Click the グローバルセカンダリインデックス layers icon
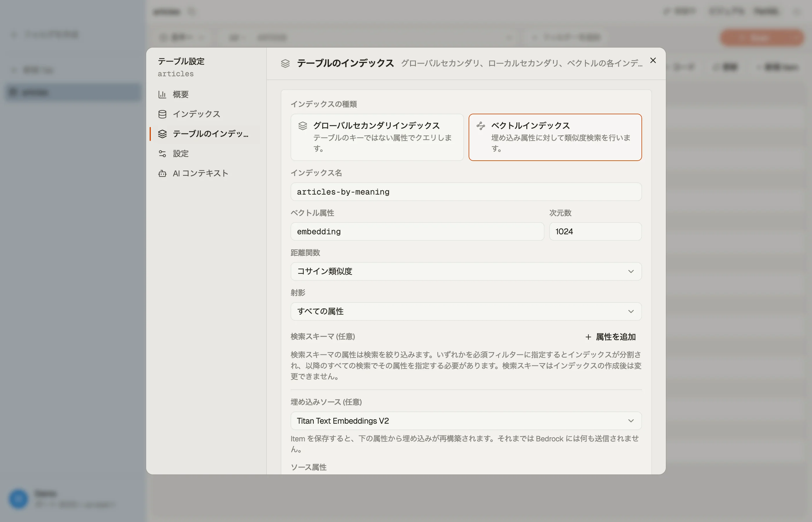Screen dimensions: 812x522 pyautogui.click(x=303, y=126)
